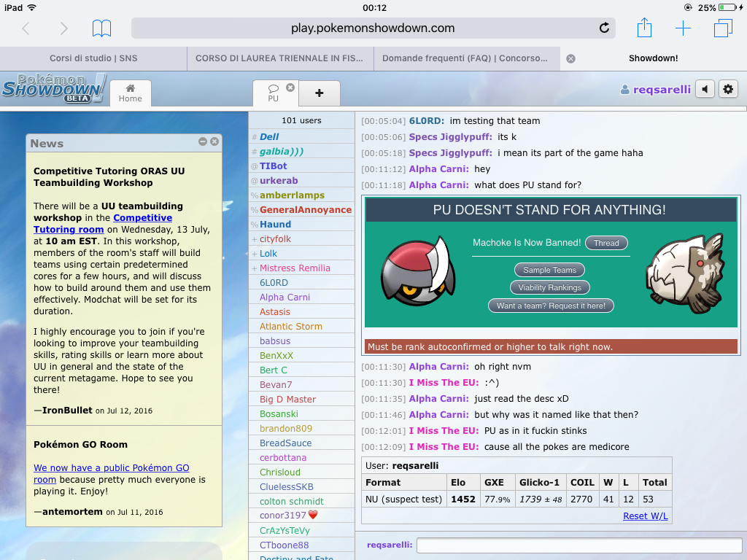747x560 pixels.
Task: Select user brandon809 in the list
Action: pos(301,429)
